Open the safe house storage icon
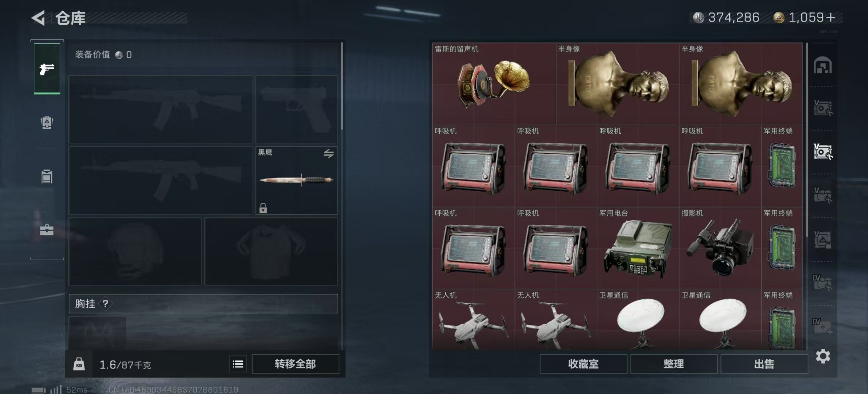 [x=823, y=66]
